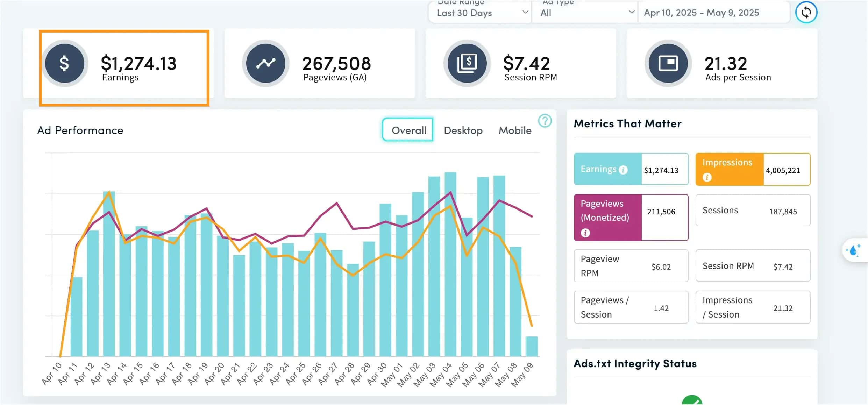The height and width of the screenshot is (405, 868).
Task: Open the Date Range Last 30 Days dropdown
Action: point(480,12)
